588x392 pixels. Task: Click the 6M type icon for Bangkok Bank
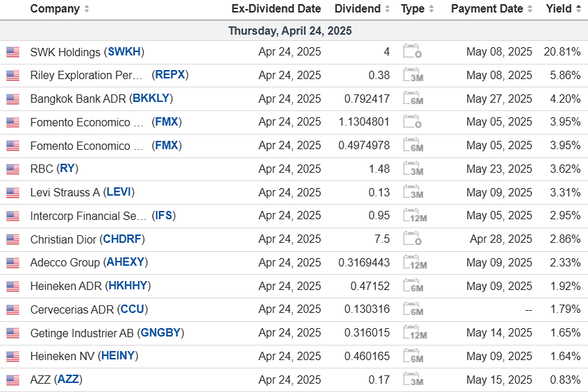click(412, 99)
